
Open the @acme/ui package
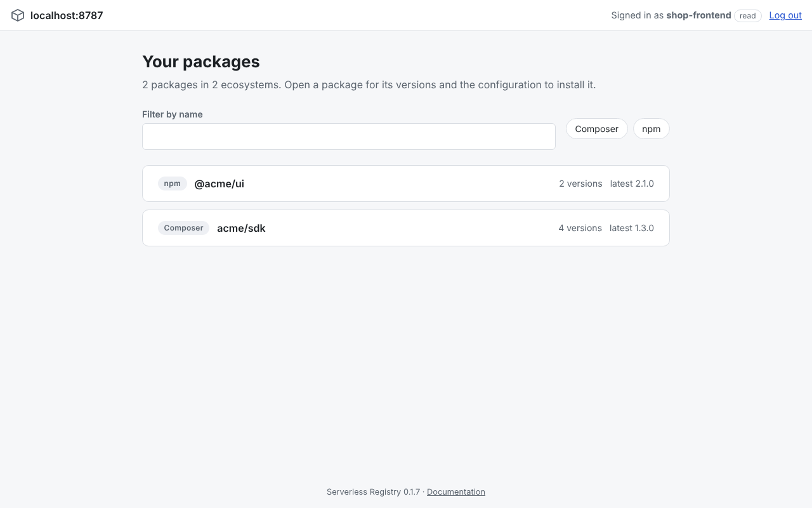[x=406, y=184]
